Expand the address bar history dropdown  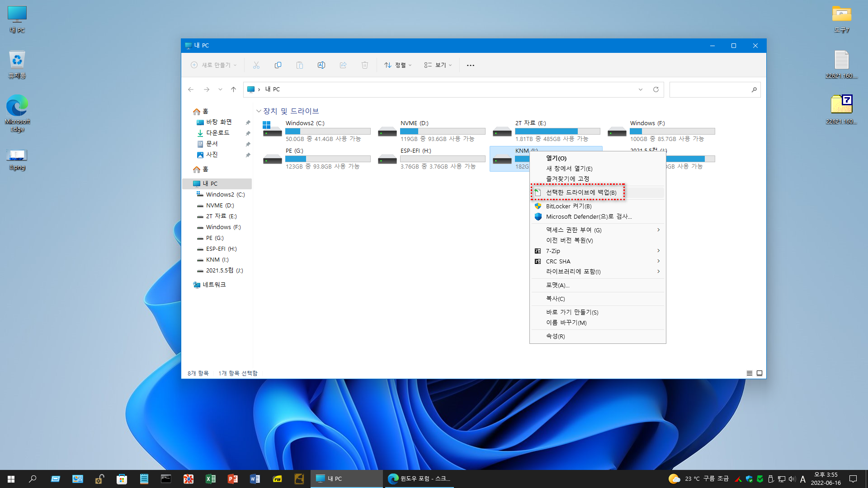point(641,89)
